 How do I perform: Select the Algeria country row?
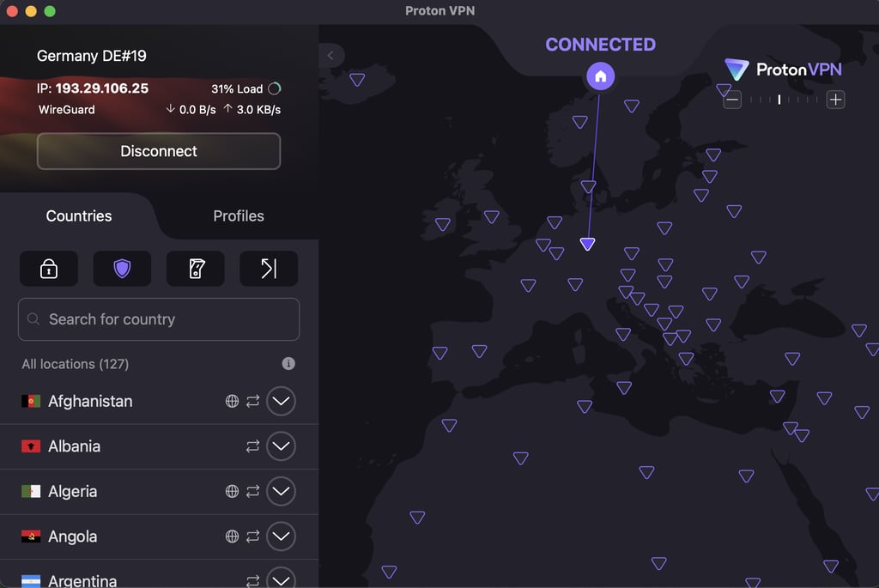[159, 492]
